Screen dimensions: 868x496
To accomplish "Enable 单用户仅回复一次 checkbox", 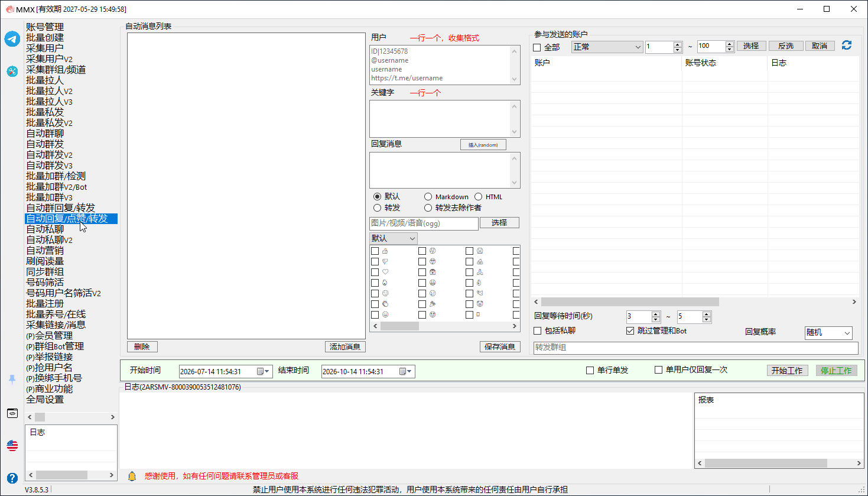I will pos(658,370).
